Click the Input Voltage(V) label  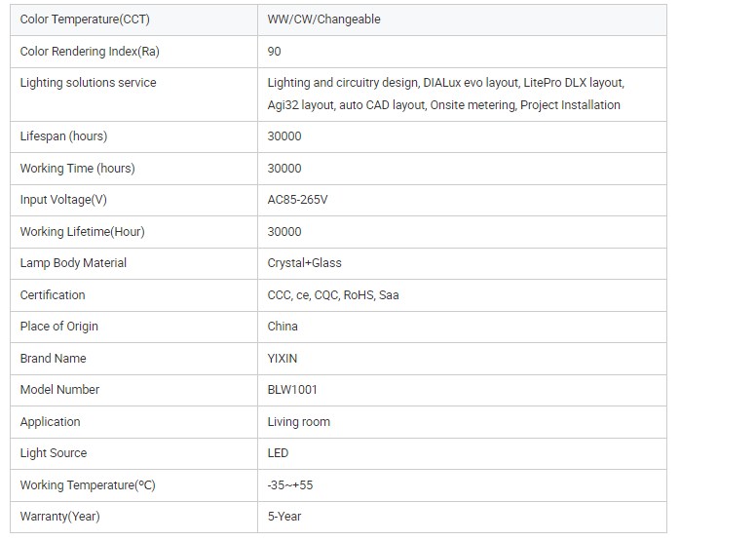pos(63,200)
